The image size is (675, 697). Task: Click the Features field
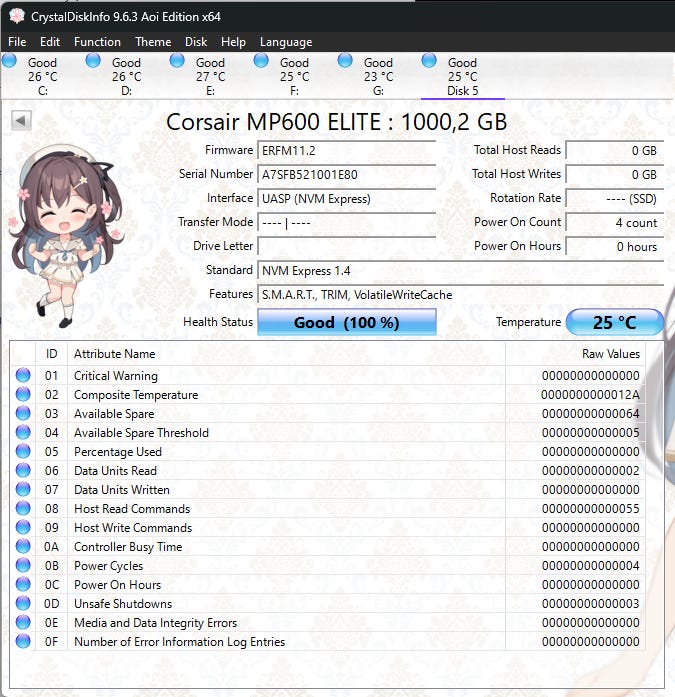[460, 295]
